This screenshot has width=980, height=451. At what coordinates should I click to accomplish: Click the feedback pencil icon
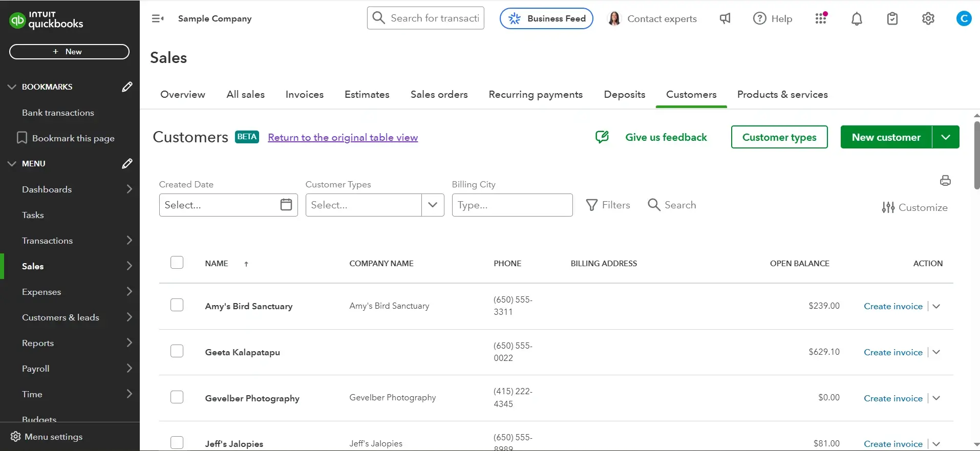click(x=602, y=137)
